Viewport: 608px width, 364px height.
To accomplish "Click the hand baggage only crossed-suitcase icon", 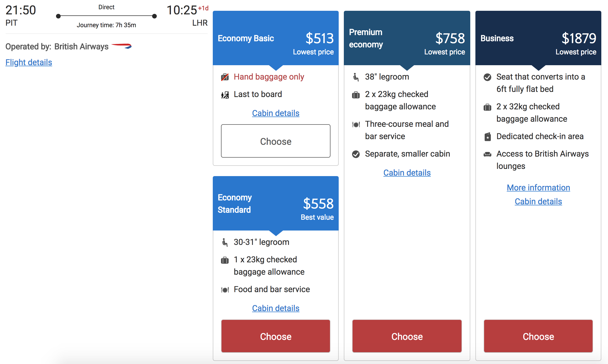I will pyautogui.click(x=225, y=77).
